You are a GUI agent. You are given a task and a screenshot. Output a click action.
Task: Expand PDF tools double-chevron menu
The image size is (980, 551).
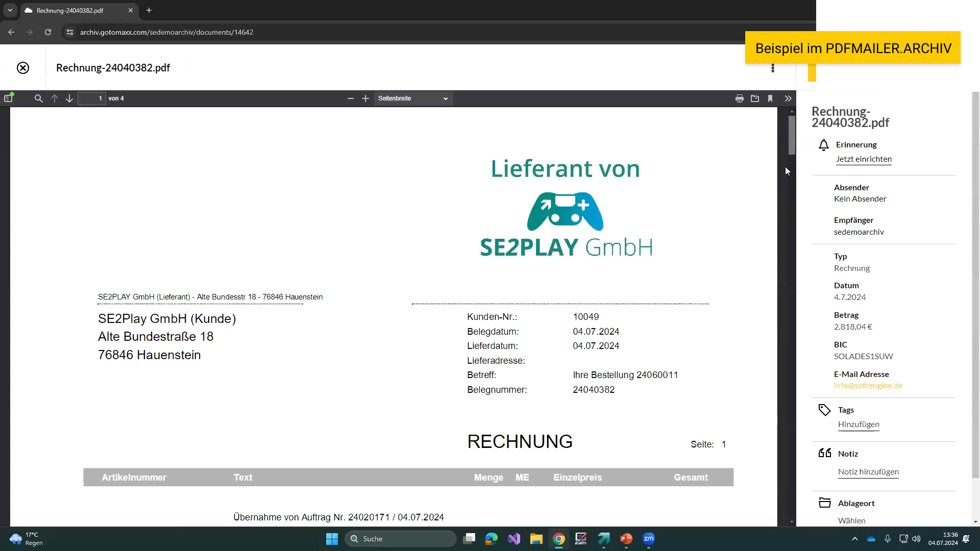click(788, 98)
